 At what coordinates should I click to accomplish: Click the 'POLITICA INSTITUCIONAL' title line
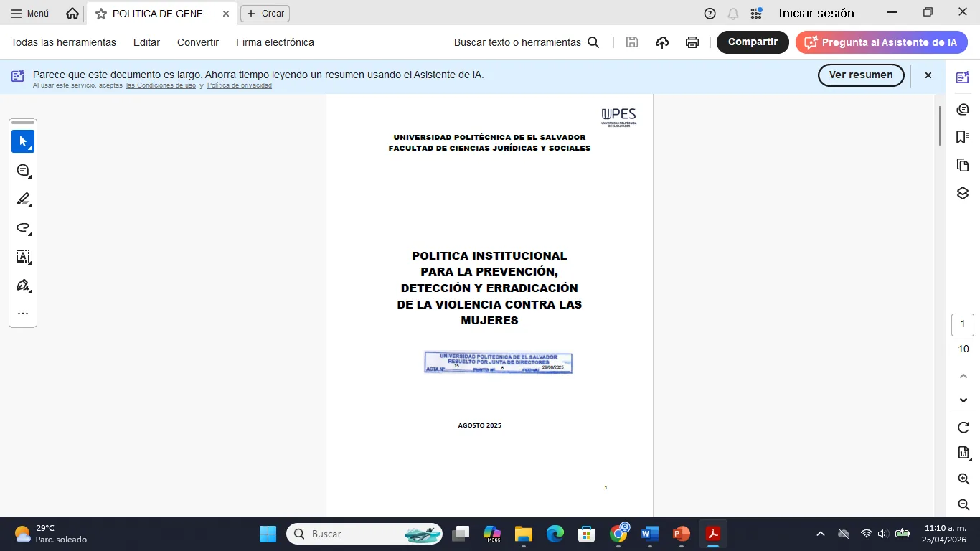click(x=489, y=255)
